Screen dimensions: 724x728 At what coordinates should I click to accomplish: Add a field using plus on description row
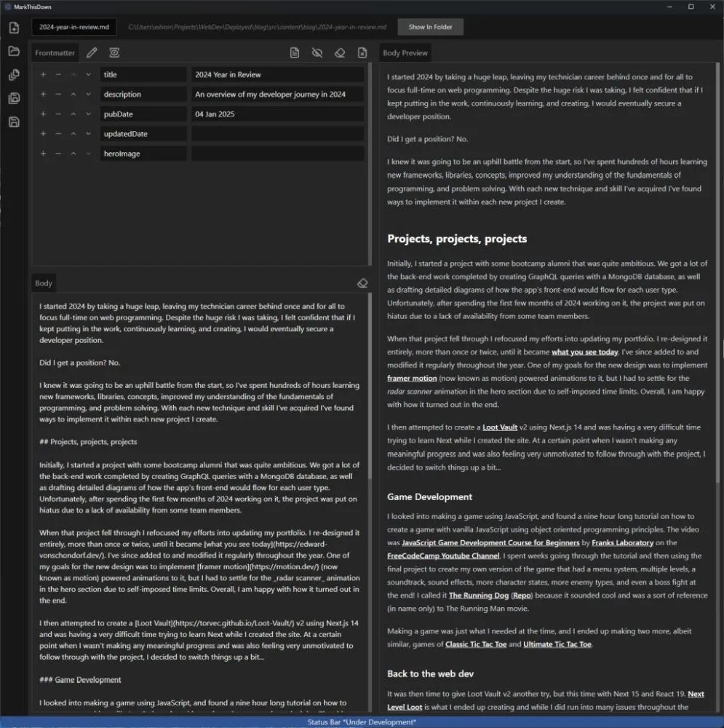pyautogui.click(x=43, y=94)
